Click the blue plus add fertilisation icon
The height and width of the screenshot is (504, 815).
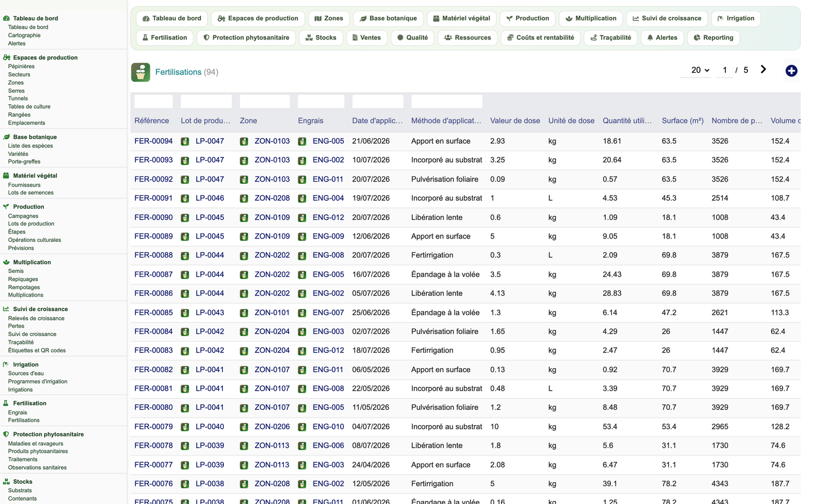tap(791, 70)
